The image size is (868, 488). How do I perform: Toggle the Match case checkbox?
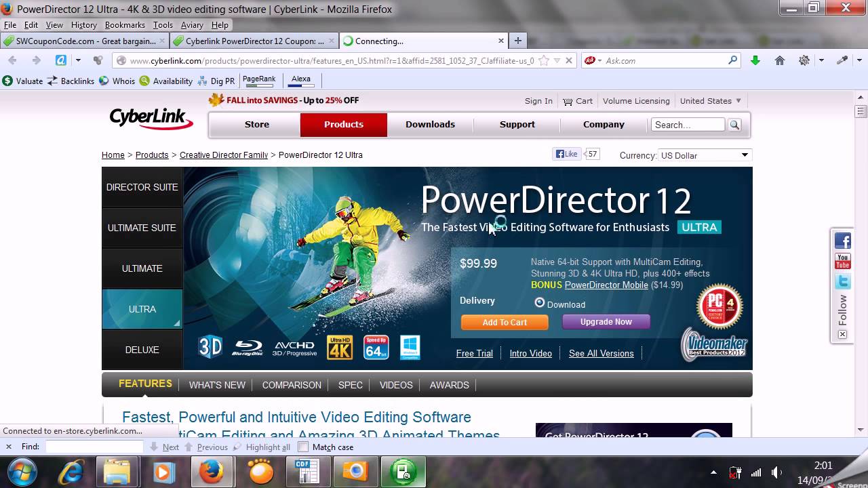point(303,447)
